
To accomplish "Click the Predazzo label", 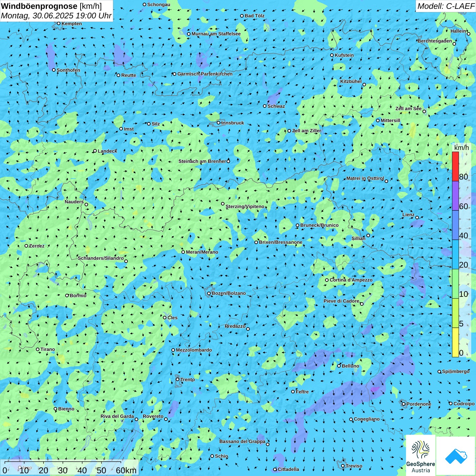I will pos(235,326).
